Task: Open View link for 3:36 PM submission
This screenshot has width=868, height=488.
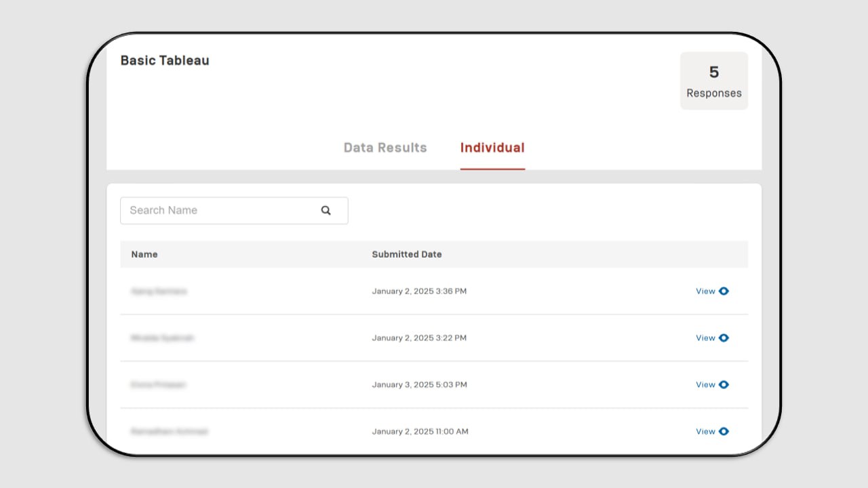Action: [x=705, y=291]
